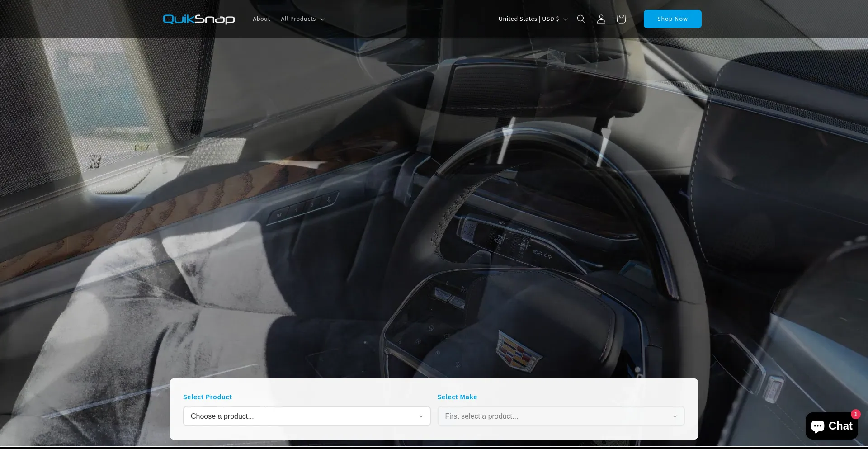This screenshot has width=868, height=449.
Task: Click the Shop Now button
Action: (673, 19)
